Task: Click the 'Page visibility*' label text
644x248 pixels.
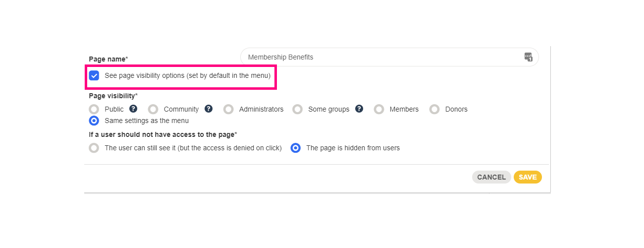Action: pos(113,96)
